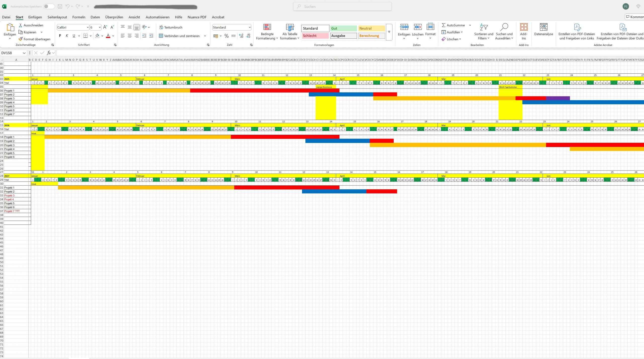This screenshot has height=359, width=644.
Task: Click the AutoSumme sigma icon
Action: pos(444,25)
